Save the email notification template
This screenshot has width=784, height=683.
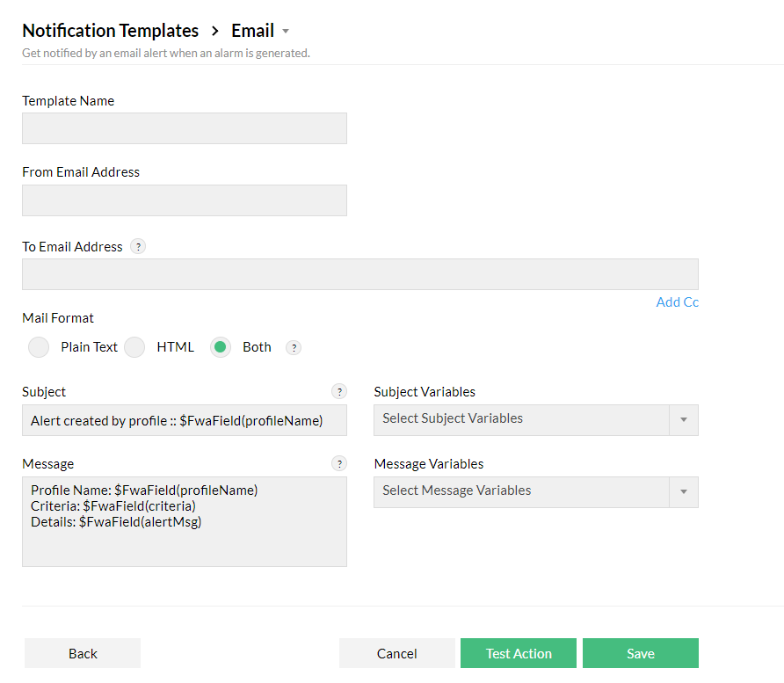(640, 653)
